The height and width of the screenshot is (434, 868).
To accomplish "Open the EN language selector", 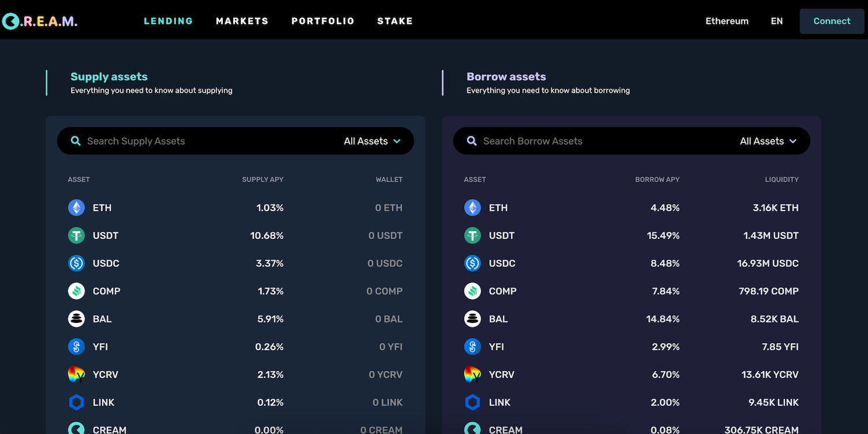I will pyautogui.click(x=777, y=21).
